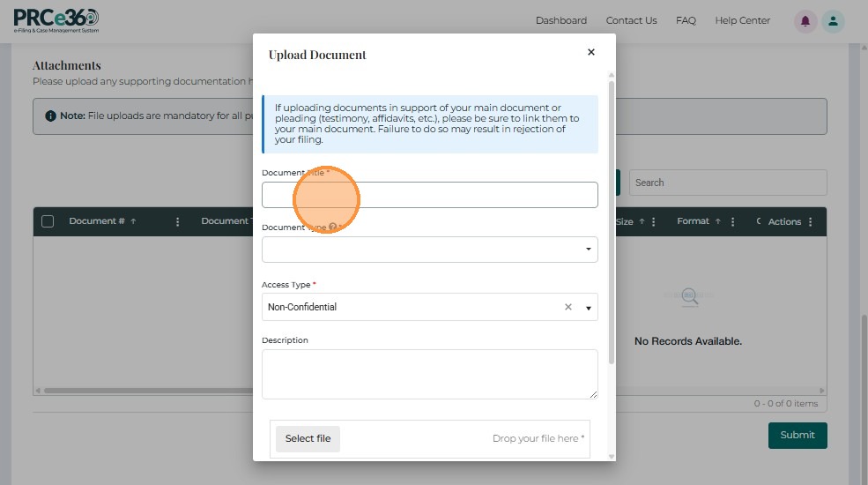This screenshot has width=868, height=485.
Task: Click the table's horizontal scrollbar
Action: 148,391
